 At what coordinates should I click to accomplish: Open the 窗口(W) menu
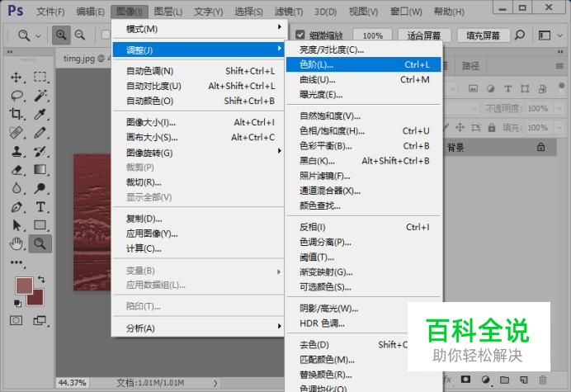(406, 12)
